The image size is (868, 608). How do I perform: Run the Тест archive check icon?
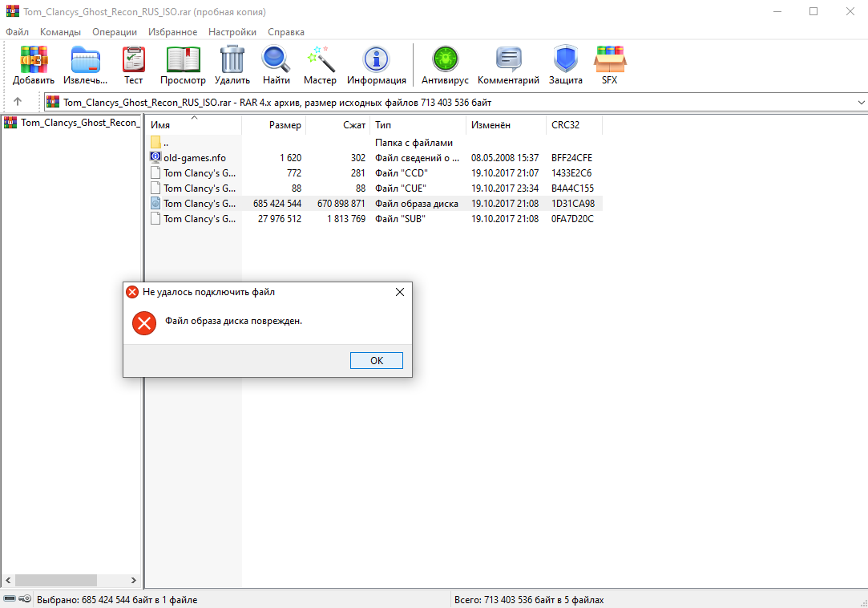[x=133, y=59]
